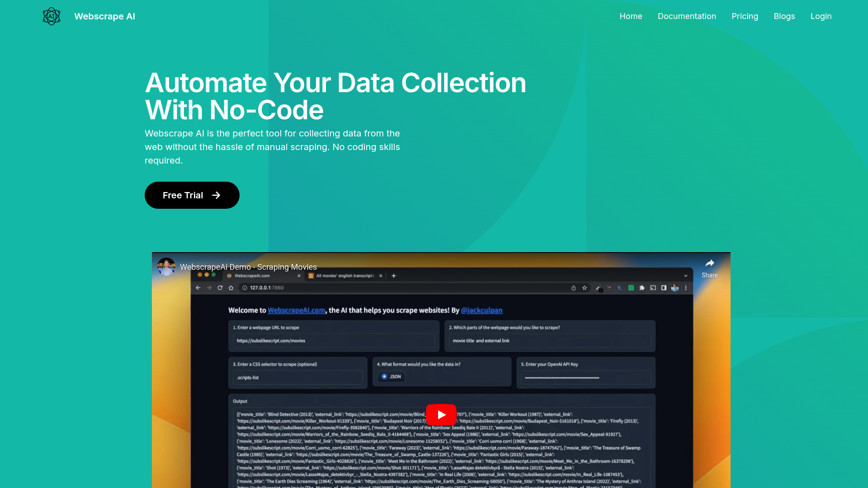Open the three-dot Chrome menu
868x488 pixels.
(x=686, y=288)
